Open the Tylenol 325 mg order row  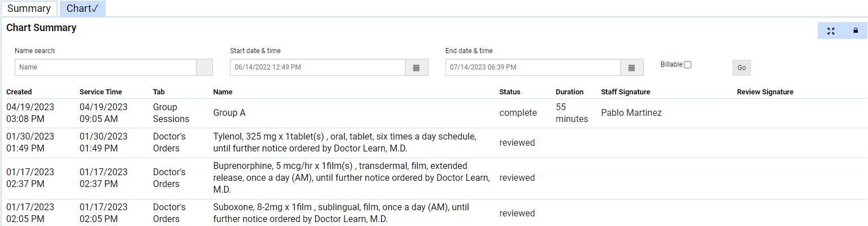coord(344,143)
